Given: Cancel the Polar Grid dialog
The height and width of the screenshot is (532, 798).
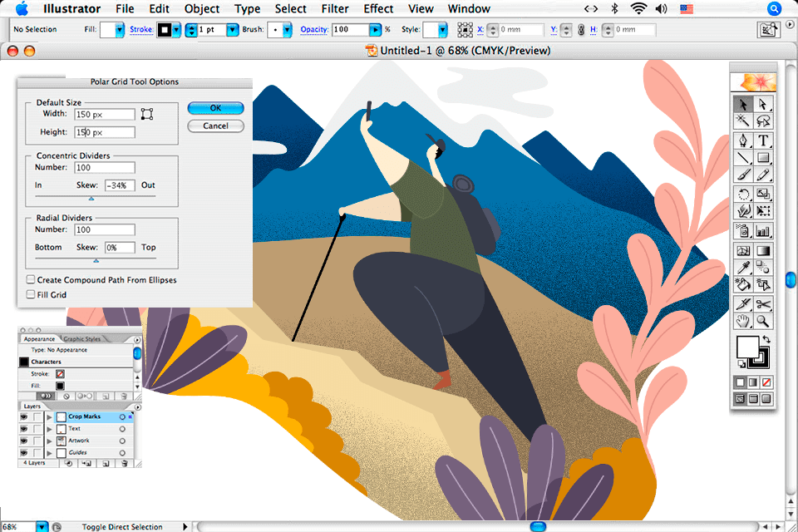Looking at the screenshot, I should (x=215, y=126).
